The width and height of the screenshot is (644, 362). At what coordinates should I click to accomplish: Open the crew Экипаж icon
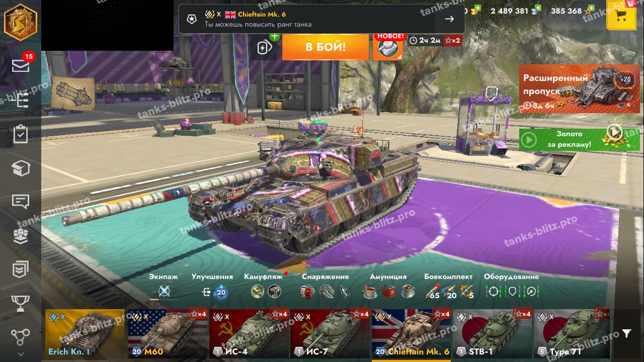pyautogui.click(x=164, y=292)
